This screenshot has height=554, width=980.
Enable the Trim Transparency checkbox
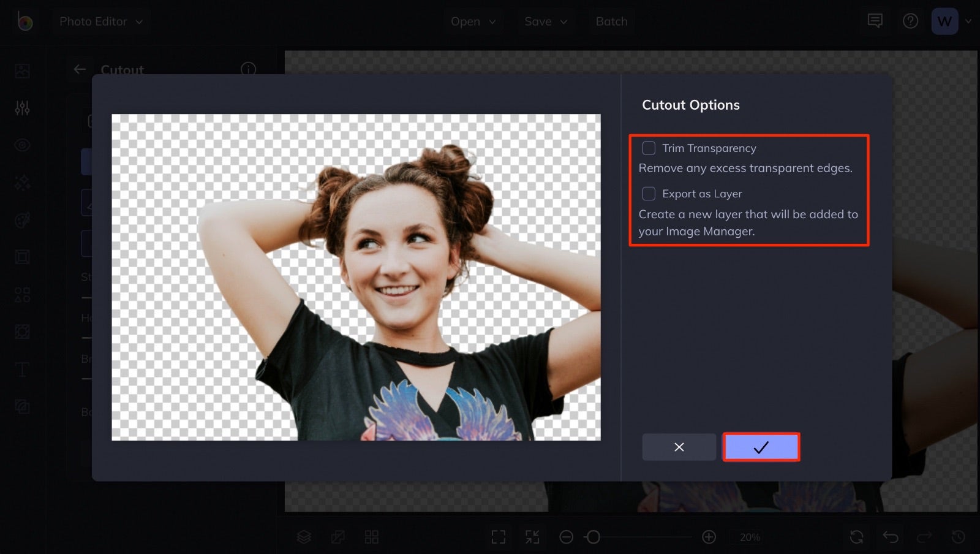point(649,147)
